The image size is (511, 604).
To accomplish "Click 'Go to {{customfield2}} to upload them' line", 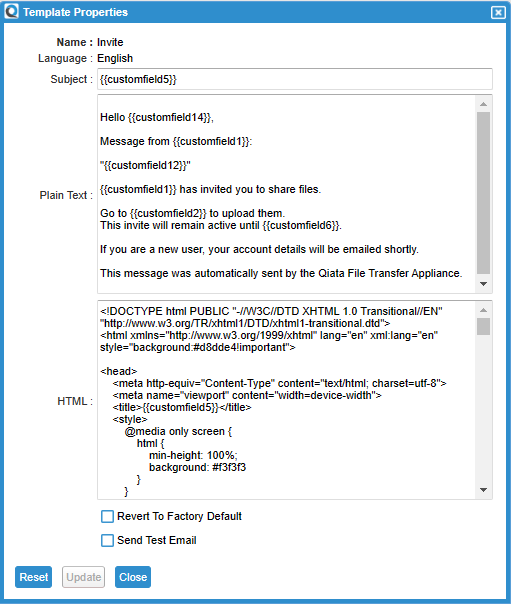I will click(x=193, y=213).
